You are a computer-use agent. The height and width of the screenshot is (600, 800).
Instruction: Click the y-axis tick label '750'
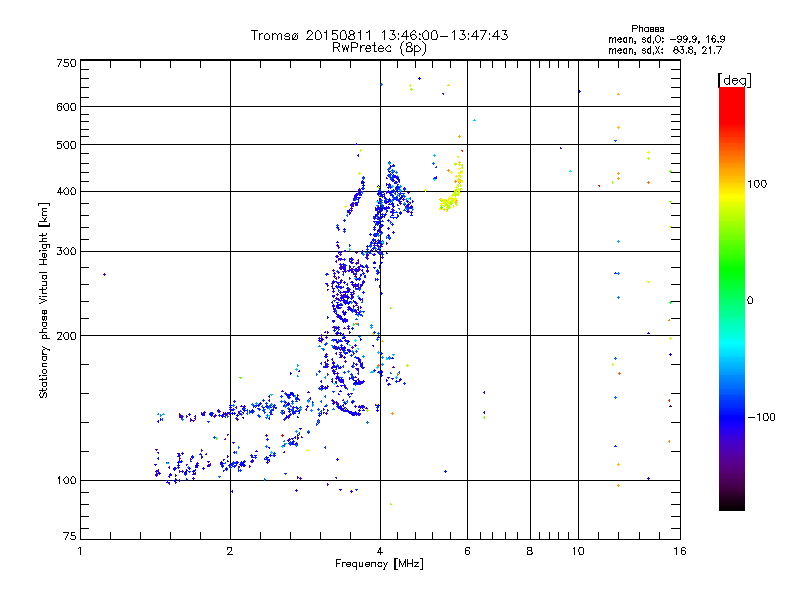coord(66,63)
